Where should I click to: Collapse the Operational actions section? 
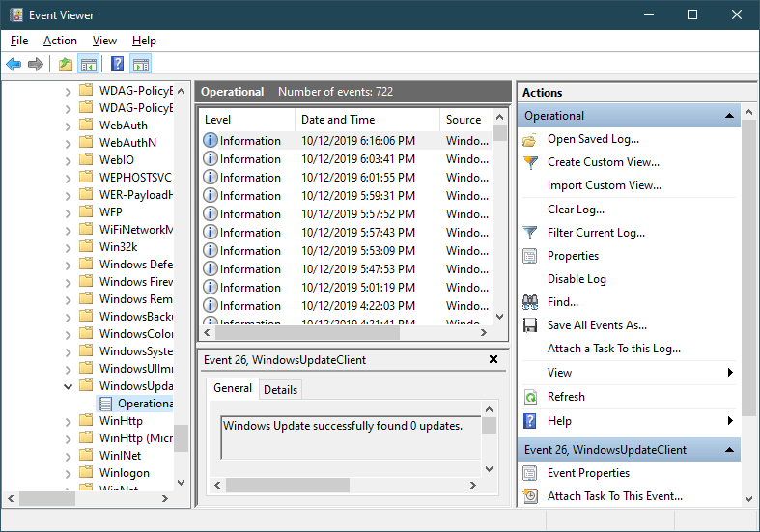729,116
